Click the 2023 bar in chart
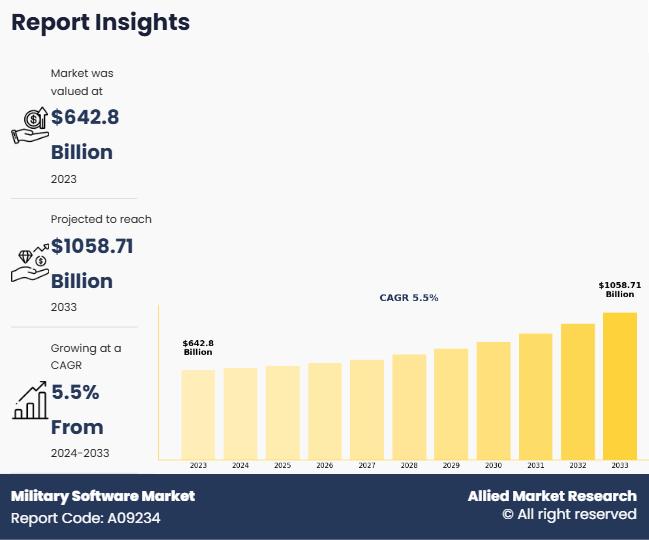649x540 pixels. [198, 414]
